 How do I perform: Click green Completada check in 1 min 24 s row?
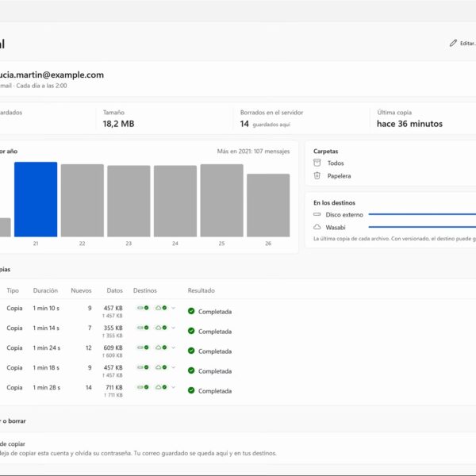pyautogui.click(x=191, y=351)
